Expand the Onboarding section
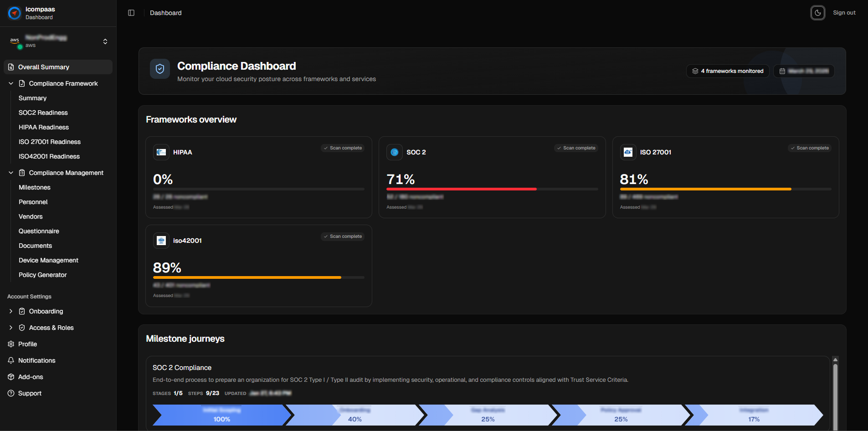 pyautogui.click(x=11, y=311)
